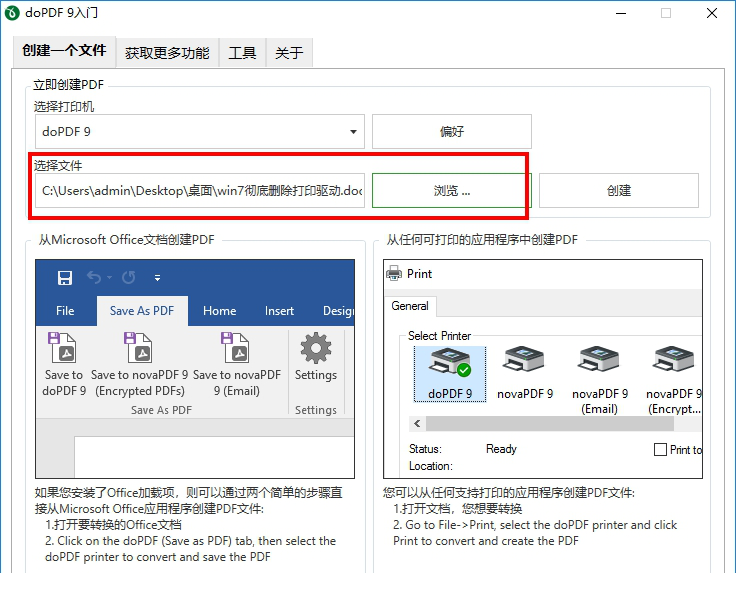Open the 工具 tab
Screen dimensions: 736x595
(242, 53)
